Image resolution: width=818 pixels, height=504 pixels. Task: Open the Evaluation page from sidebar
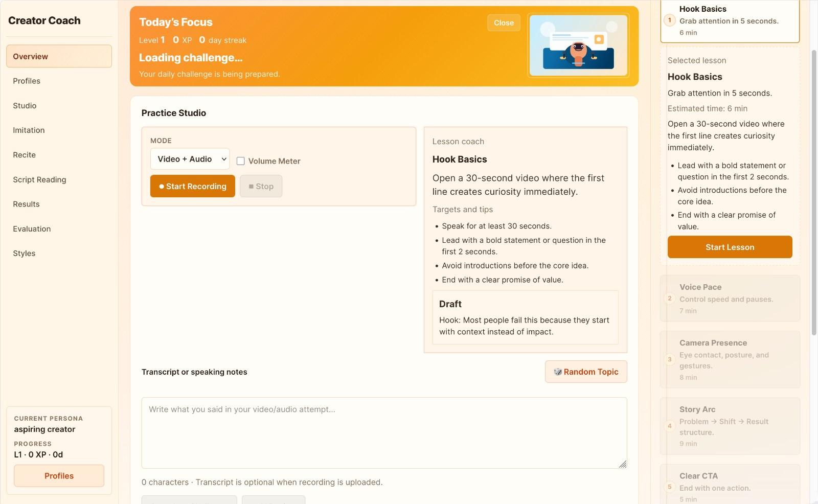pos(32,229)
